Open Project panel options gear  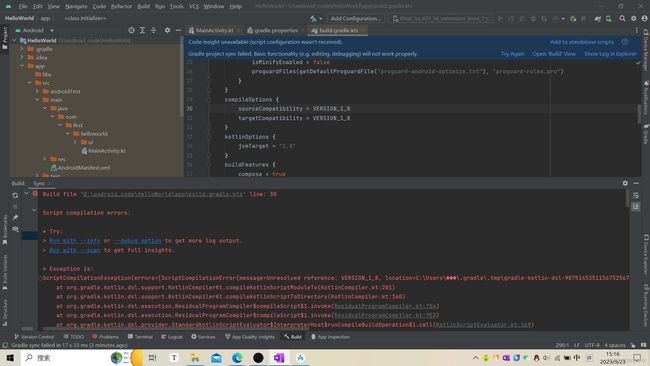click(167, 30)
